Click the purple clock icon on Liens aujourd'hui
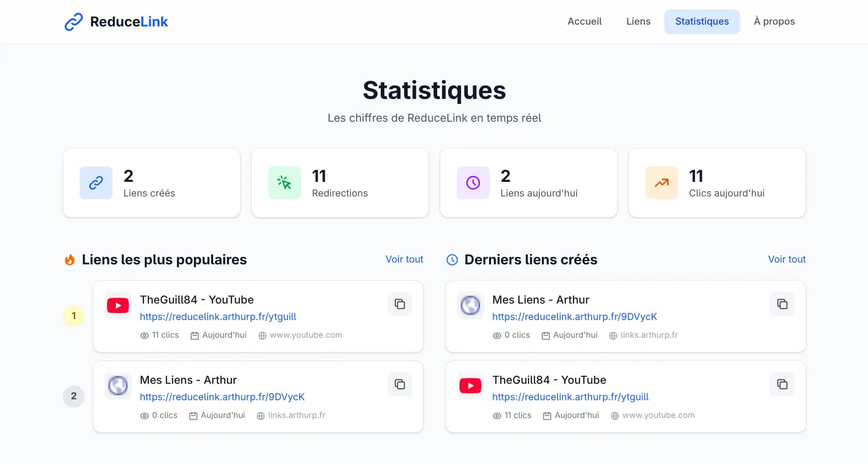The height and width of the screenshot is (464, 868). click(x=473, y=183)
